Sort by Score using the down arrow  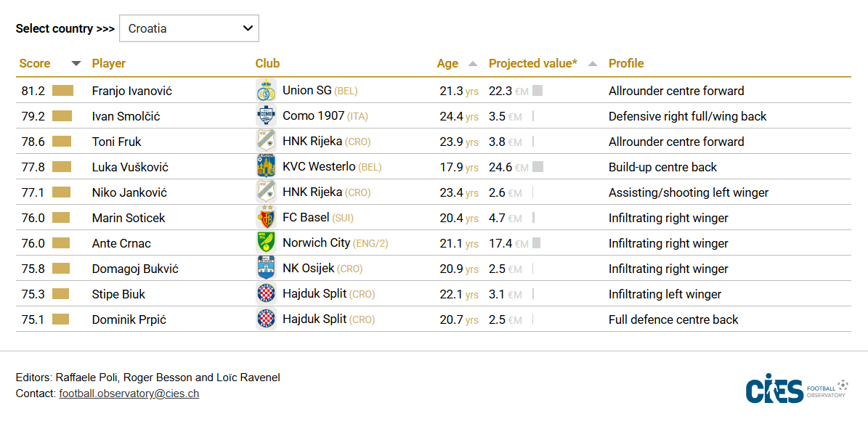coord(76,64)
